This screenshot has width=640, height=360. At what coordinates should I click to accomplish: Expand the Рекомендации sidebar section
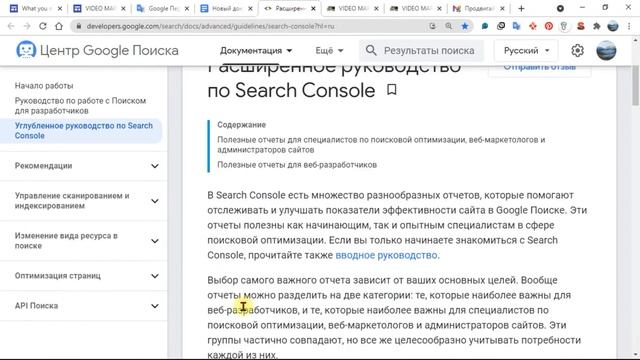point(84,166)
